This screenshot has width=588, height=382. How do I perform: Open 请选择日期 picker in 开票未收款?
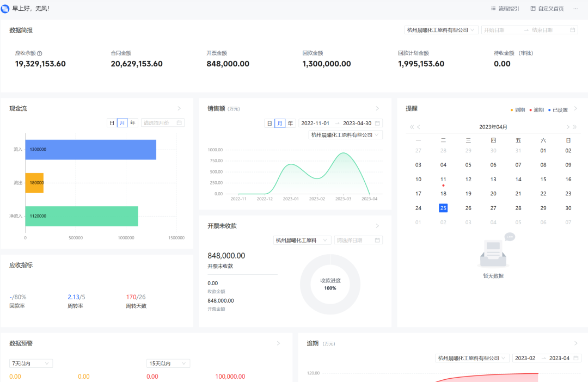358,241
